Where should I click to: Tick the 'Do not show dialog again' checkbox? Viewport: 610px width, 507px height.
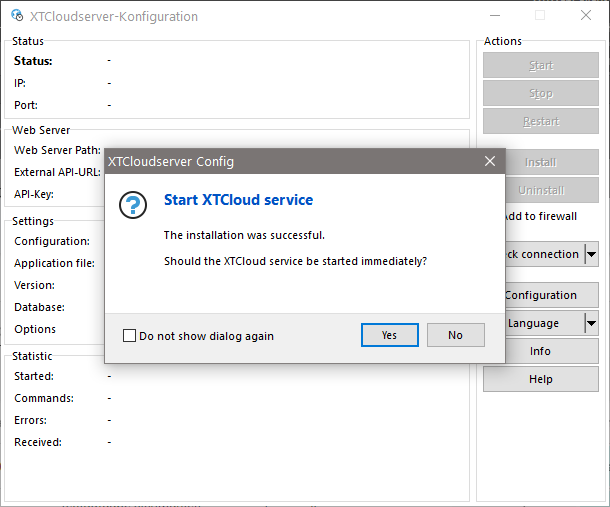(129, 335)
